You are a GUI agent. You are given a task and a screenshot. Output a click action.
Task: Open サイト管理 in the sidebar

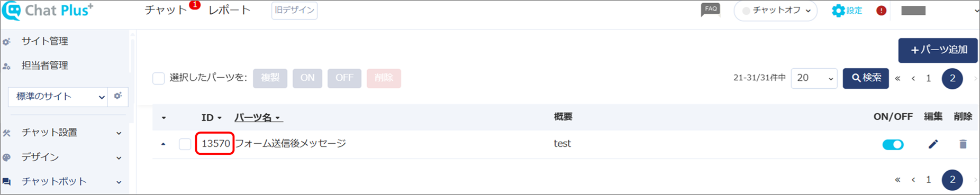tap(44, 41)
